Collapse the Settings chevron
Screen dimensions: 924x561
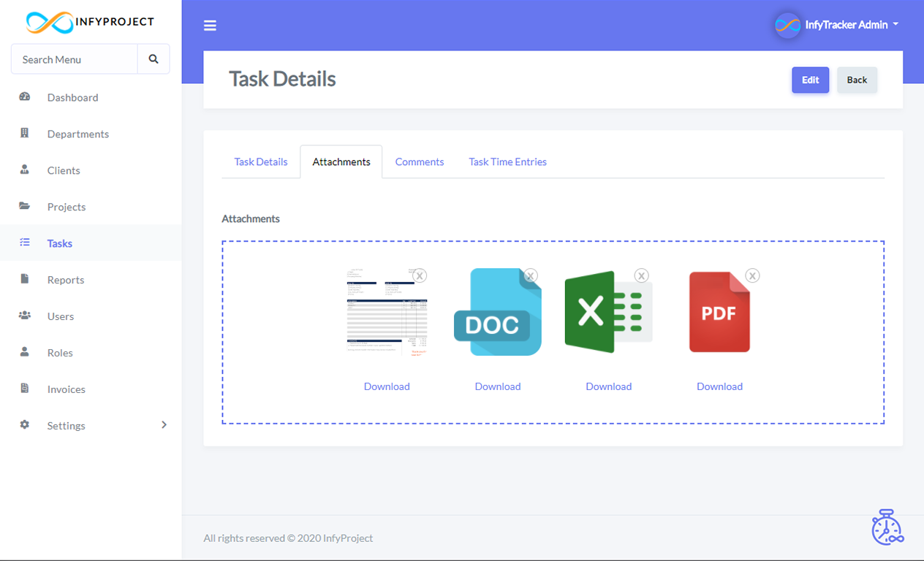click(164, 425)
